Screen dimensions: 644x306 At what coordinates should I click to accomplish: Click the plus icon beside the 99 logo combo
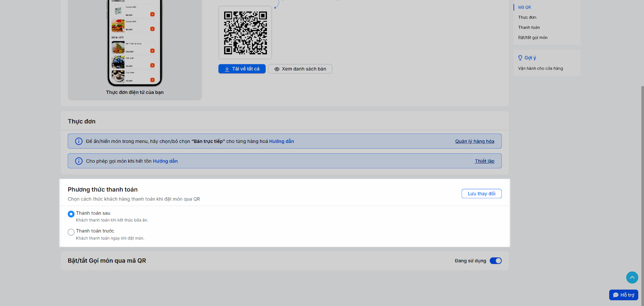pos(153,14)
